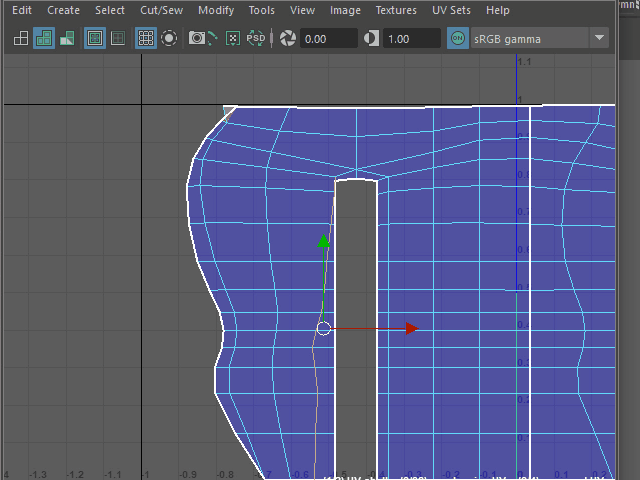Open the Cut/Sew menu
Viewport: 640px width, 480px height.
161,10
